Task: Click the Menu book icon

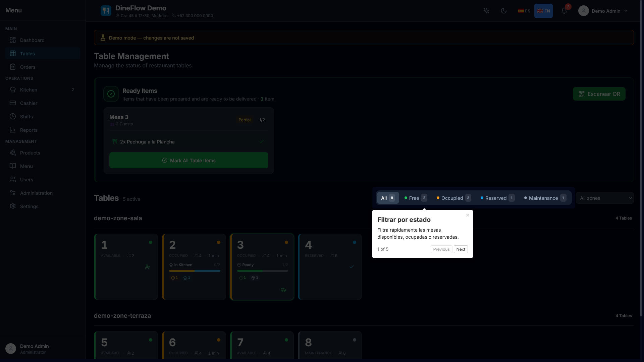Action: tap(13, 166)
